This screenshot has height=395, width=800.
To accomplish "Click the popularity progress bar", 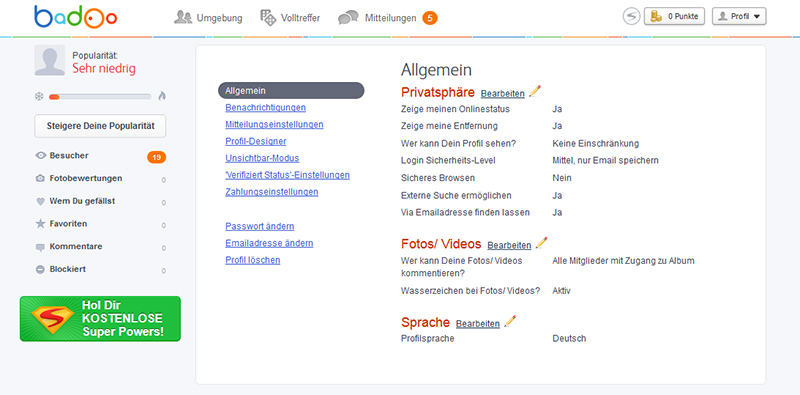I will coord(100,96).
